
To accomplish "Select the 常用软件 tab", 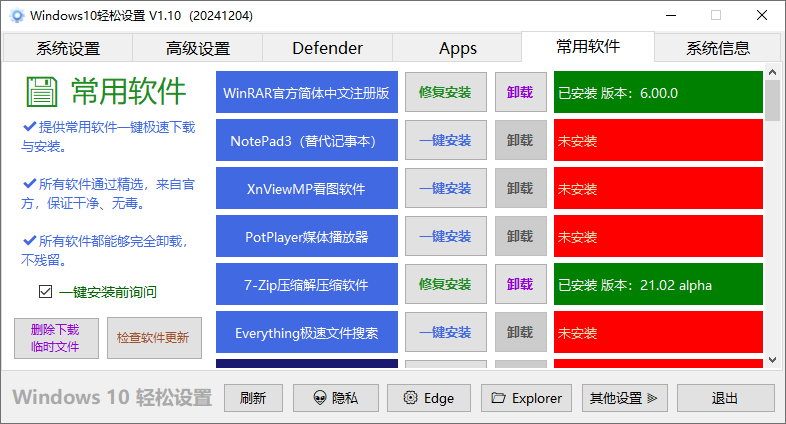I will 588,47.
